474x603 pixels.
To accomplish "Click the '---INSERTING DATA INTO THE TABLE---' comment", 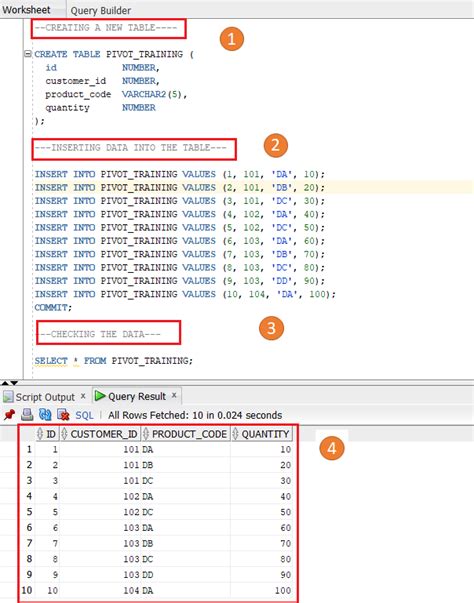I will click(131, 147).
